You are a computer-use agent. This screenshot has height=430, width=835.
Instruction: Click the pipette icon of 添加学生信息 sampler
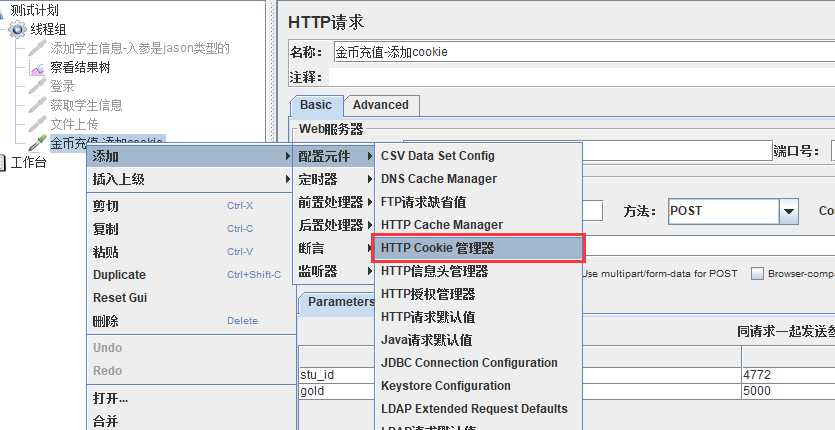[37, 48]
